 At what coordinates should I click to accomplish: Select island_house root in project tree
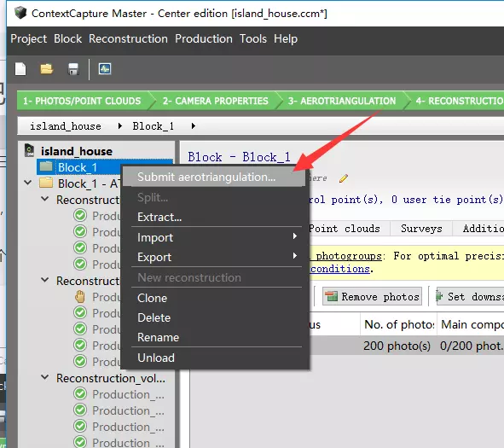[x=77, y=151]
